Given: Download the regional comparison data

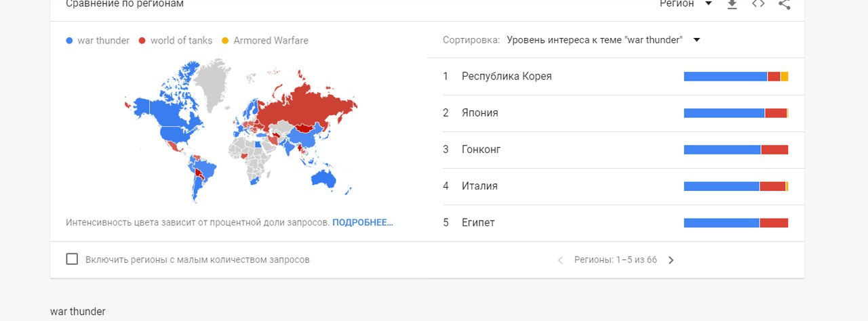Looking at the screenshot, I should coord(732,4).
